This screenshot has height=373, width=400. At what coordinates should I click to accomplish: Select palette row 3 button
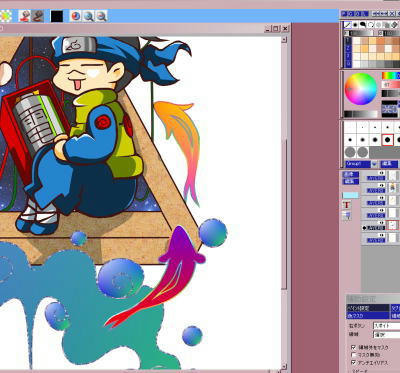[348, 56]
